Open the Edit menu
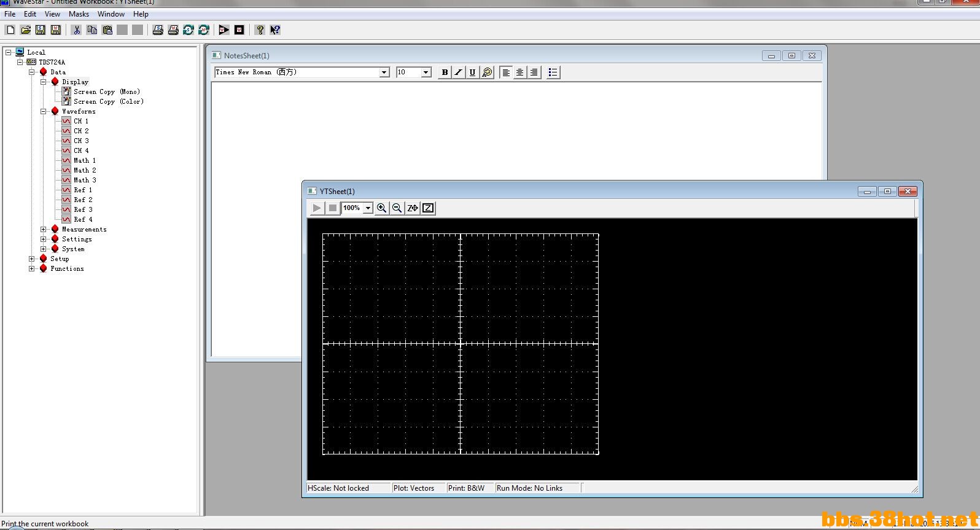Viewport: 980px width, 530px height. click(x=29, y=14)
